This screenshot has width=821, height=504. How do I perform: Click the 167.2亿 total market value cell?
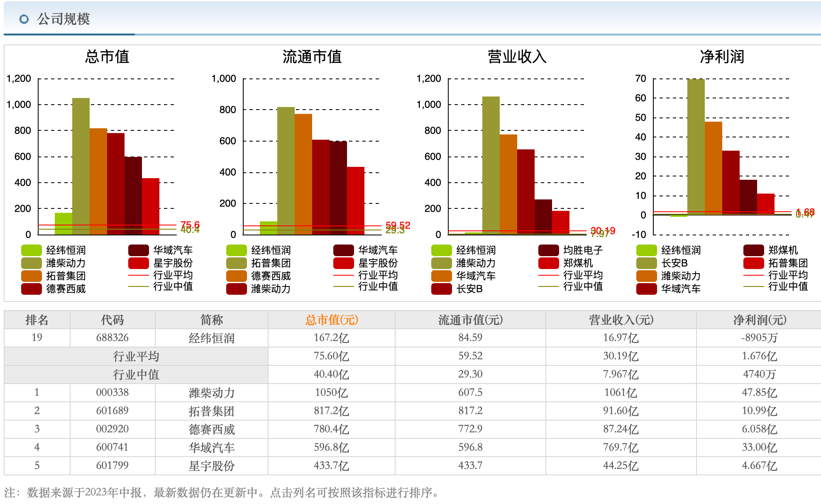pos(331,338)
